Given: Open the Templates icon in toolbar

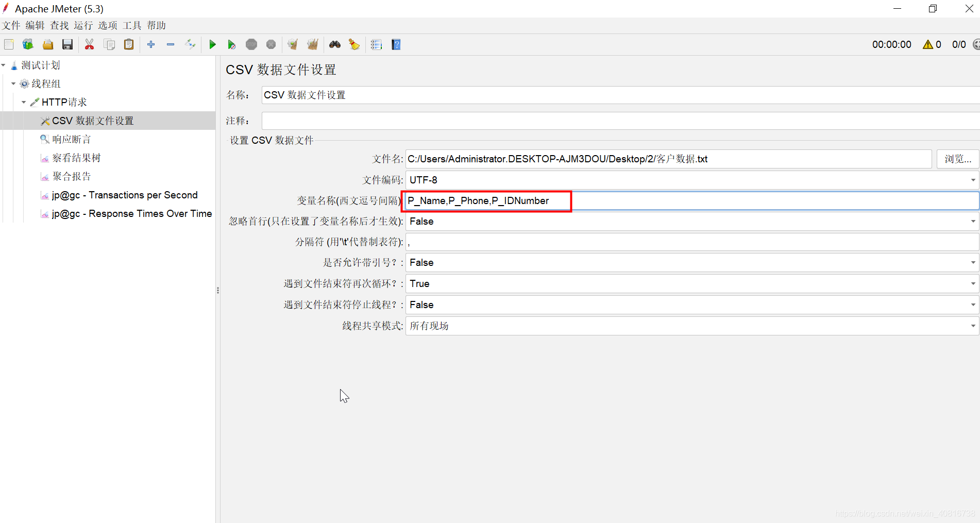Looking at the screenshot, I should coord(28,45).
